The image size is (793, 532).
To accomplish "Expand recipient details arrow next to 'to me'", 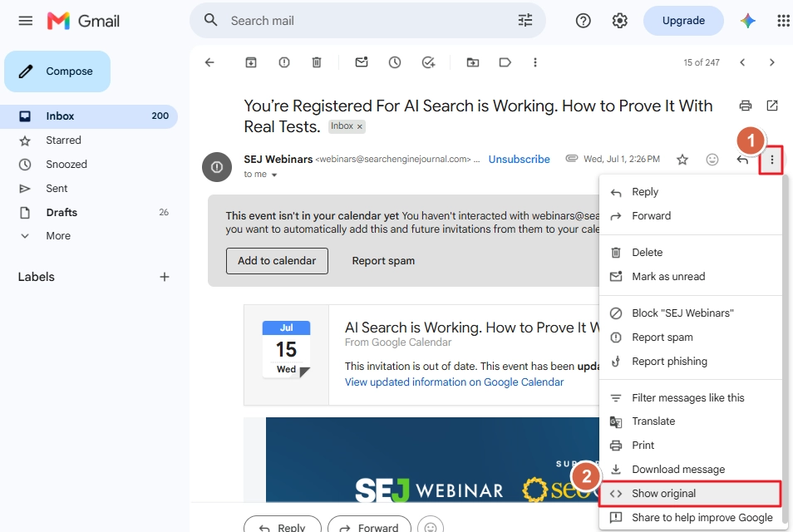I will click(274, 175).
